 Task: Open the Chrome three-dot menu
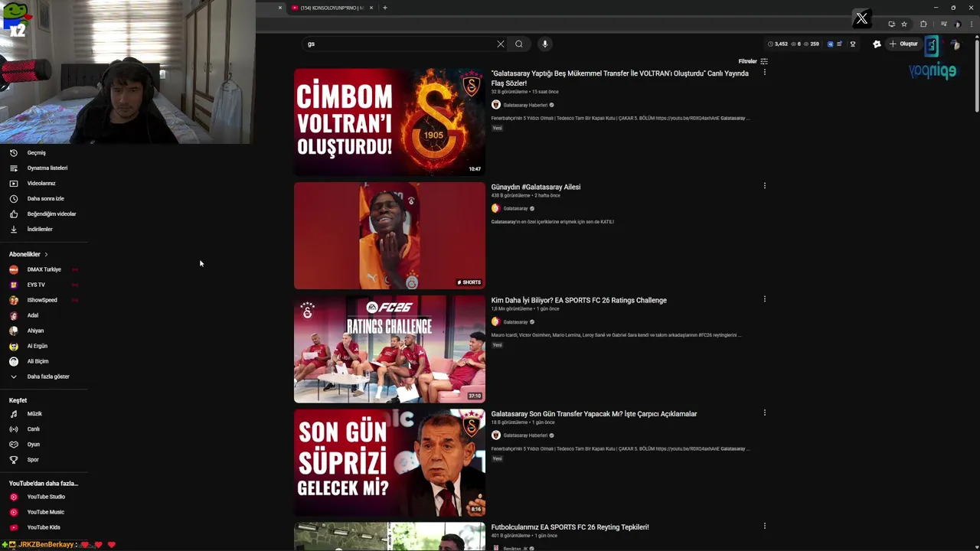(970, 24)
